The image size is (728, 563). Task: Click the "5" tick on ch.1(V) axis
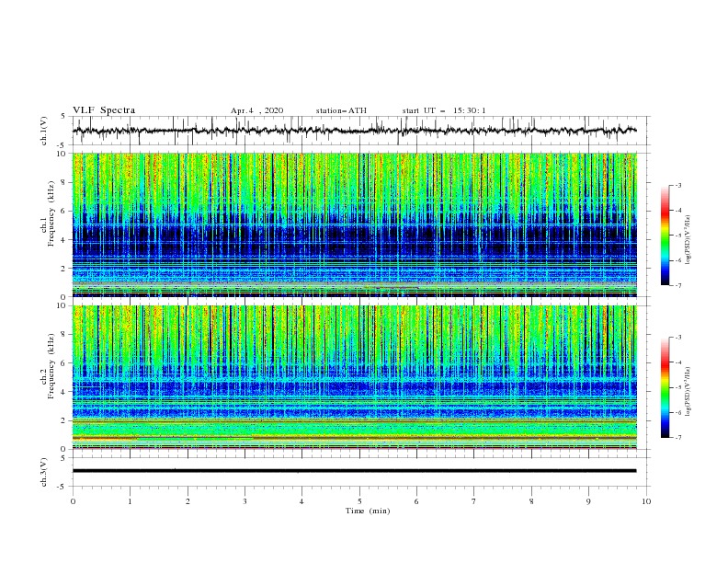pos(64,117)
